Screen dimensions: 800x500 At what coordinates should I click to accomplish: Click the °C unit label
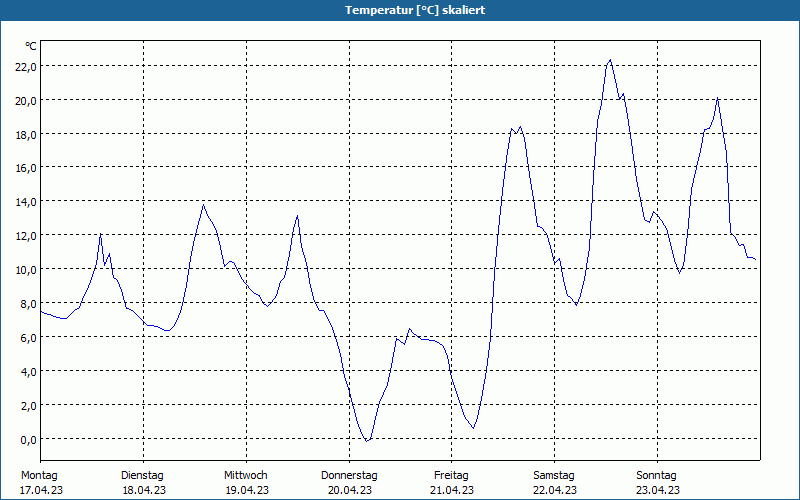pos(31,46)
